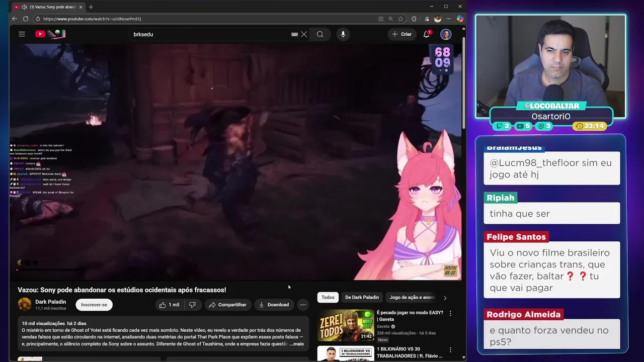Reload the page with the refresh icon
644x362 pixels.
pyautogui.click(x=25, y=19)
